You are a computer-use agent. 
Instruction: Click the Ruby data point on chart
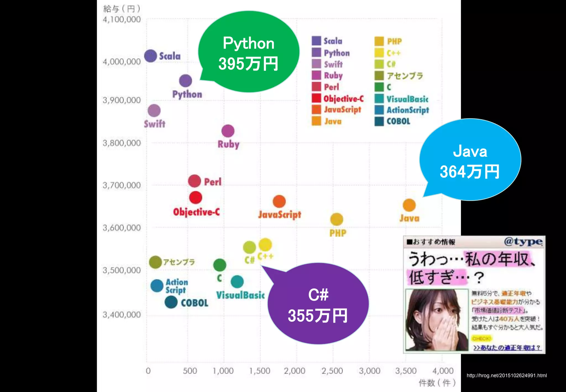tap(228, 131)
